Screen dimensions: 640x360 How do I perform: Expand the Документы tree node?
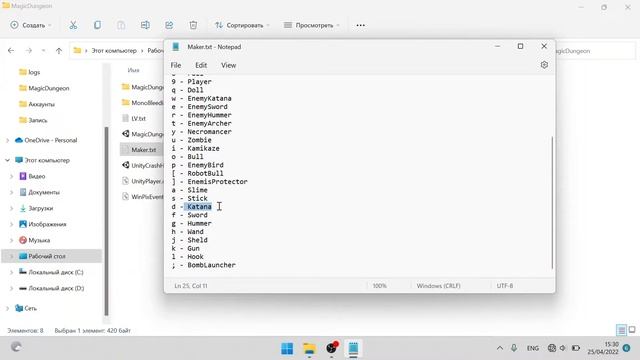[11, 192]
